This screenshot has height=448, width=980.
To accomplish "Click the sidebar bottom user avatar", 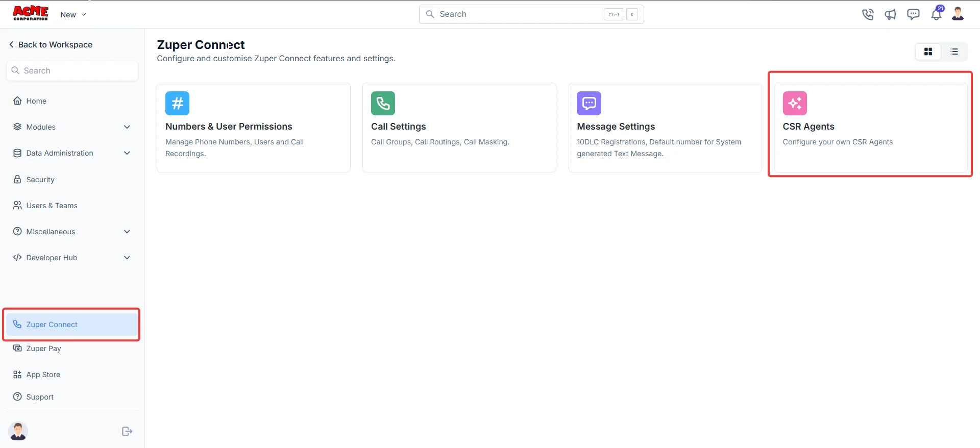I will (18, 431).
